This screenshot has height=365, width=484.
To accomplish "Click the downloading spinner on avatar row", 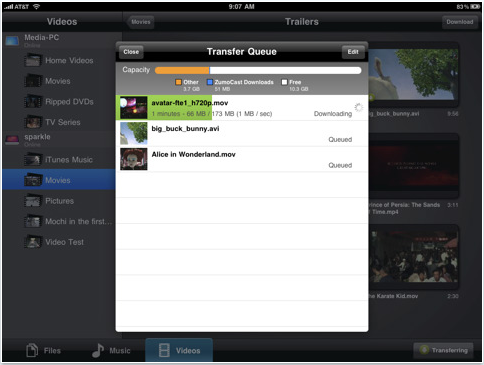I will coord(359,107).
